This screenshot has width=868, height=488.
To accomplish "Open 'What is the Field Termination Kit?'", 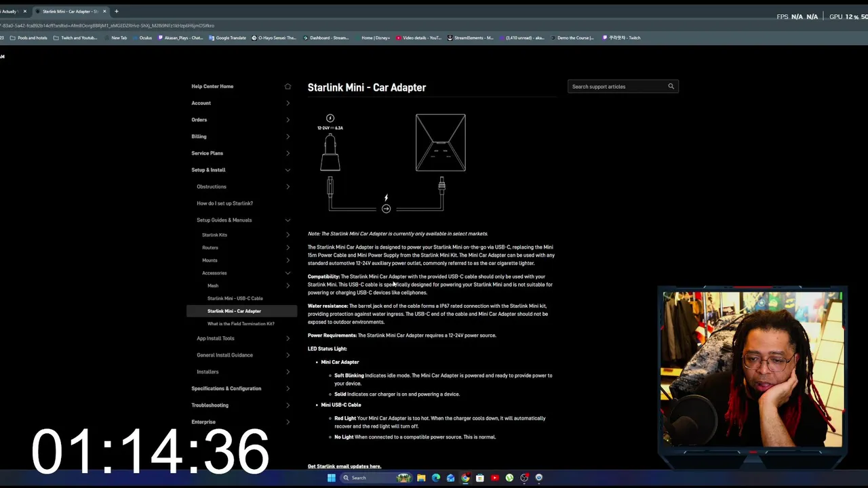I will 241,324.
